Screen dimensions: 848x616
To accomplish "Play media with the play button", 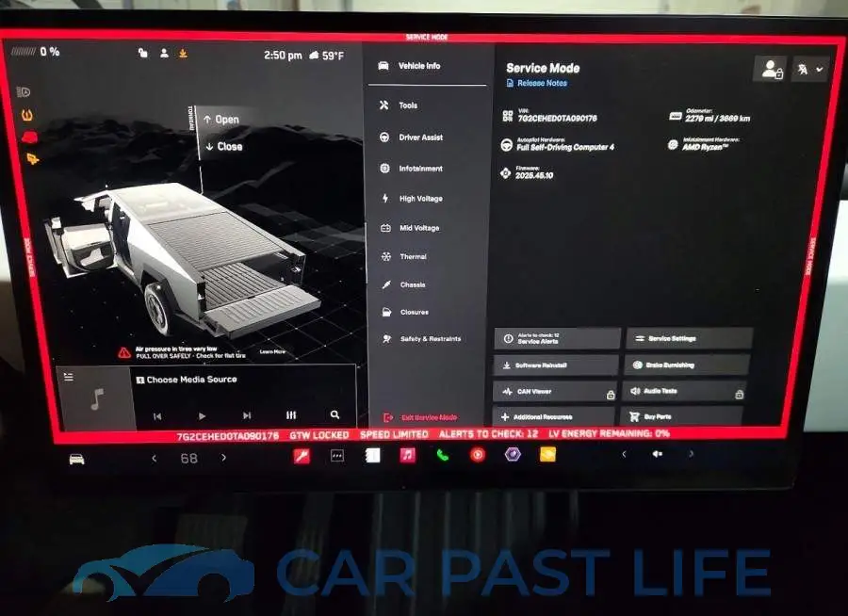I will coord(202,416).
